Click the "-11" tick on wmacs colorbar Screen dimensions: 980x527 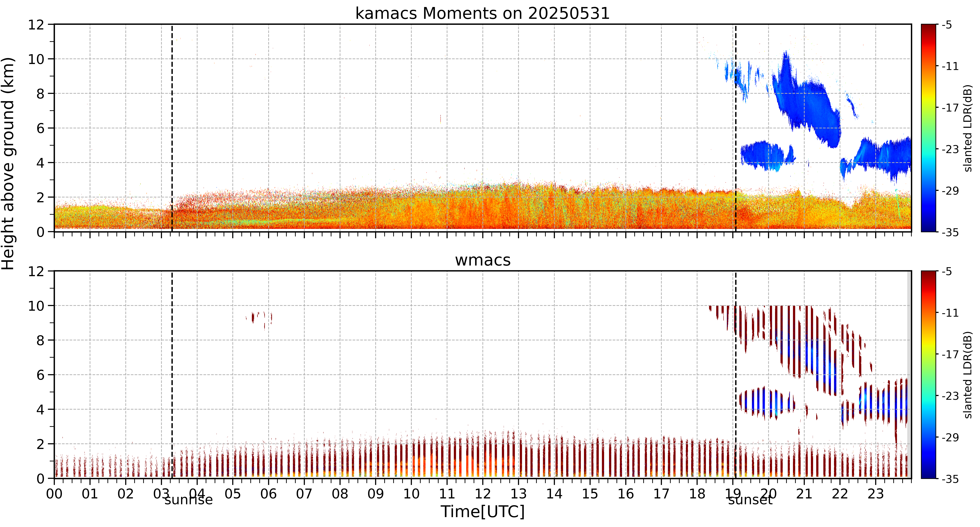[x=950, y=313]
